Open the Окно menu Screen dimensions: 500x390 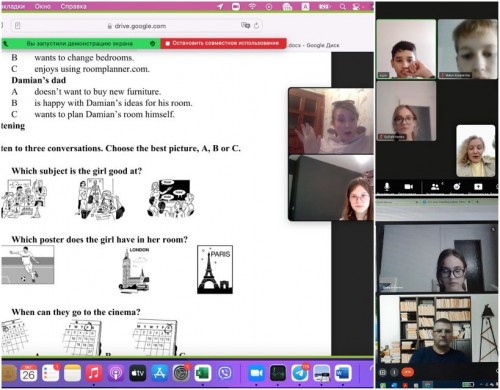click(x=43, y=6)
